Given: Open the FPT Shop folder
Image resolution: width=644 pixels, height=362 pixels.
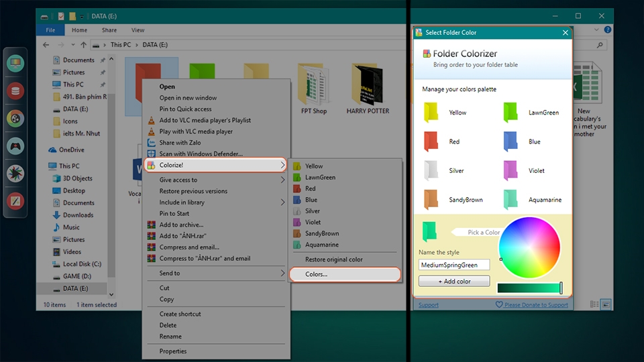Looking at the screenshot, I should (314, 88).
